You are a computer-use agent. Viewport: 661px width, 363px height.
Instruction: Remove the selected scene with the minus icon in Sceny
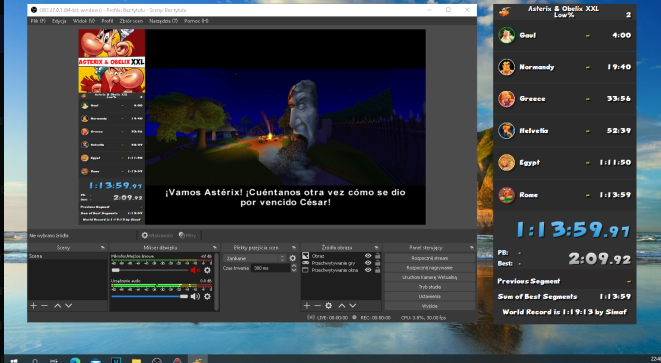pyautogui.click(x=45, y=306)
